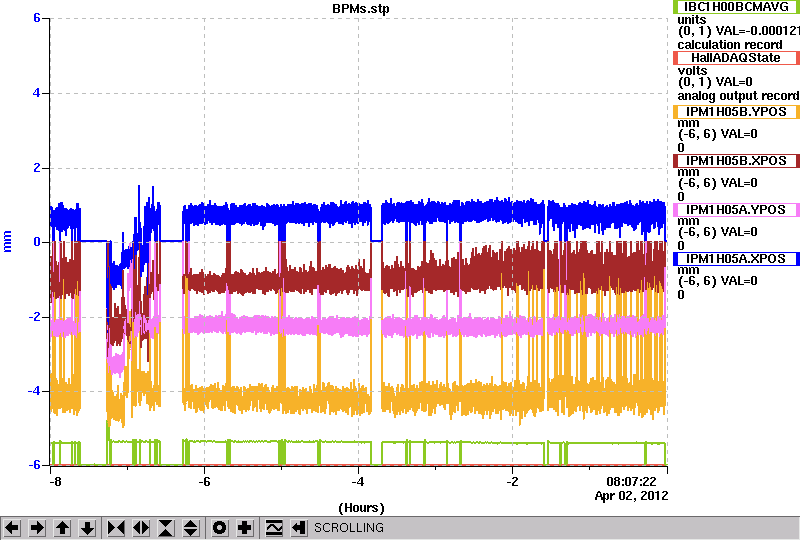Screen dimensions: 800x540
Task: Click the horizontal zoom-out (outward triangles) icon
Action: (x=141, y=528)
